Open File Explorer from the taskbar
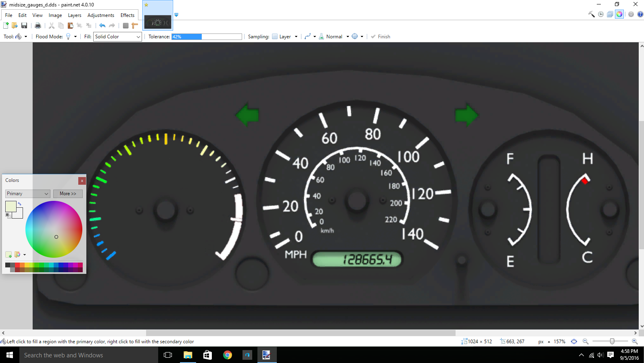644x363 pixels. pyautogui.click(x=188, y=355)
